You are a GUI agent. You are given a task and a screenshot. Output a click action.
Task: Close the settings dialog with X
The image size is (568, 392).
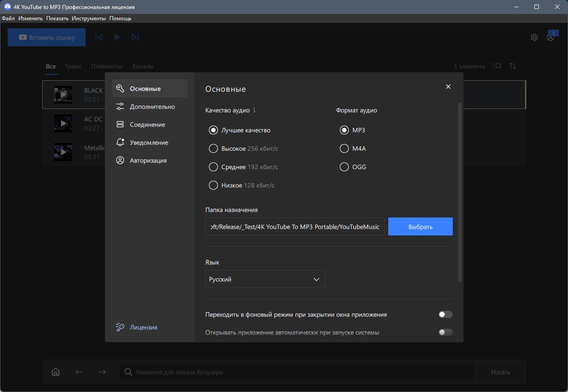[448, 87]
